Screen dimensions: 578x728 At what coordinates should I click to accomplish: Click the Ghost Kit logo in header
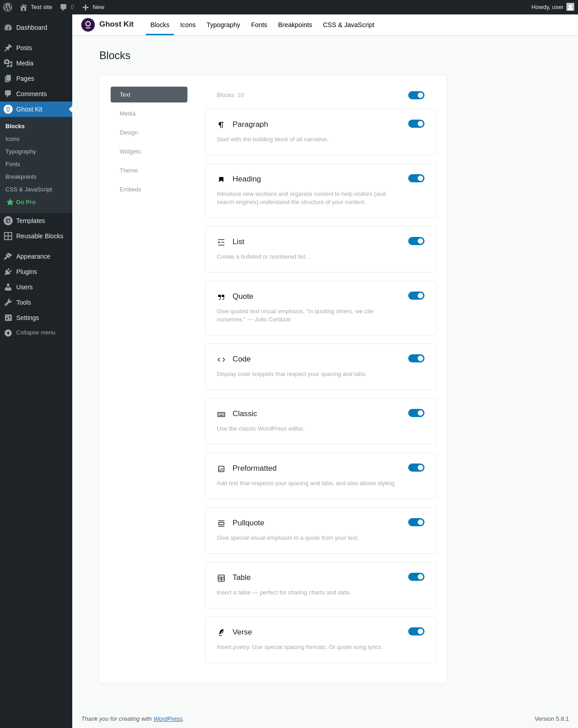pos(88,25)
